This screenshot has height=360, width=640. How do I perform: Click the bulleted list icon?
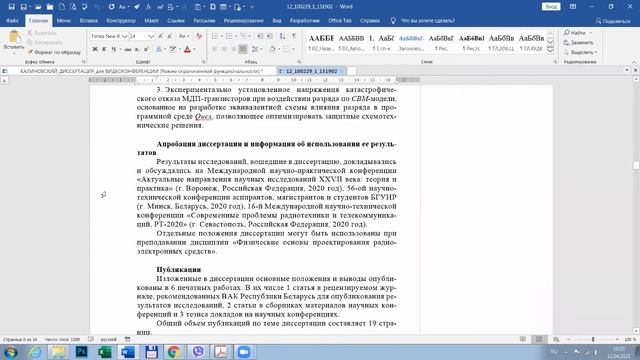(x=215, y=36)
